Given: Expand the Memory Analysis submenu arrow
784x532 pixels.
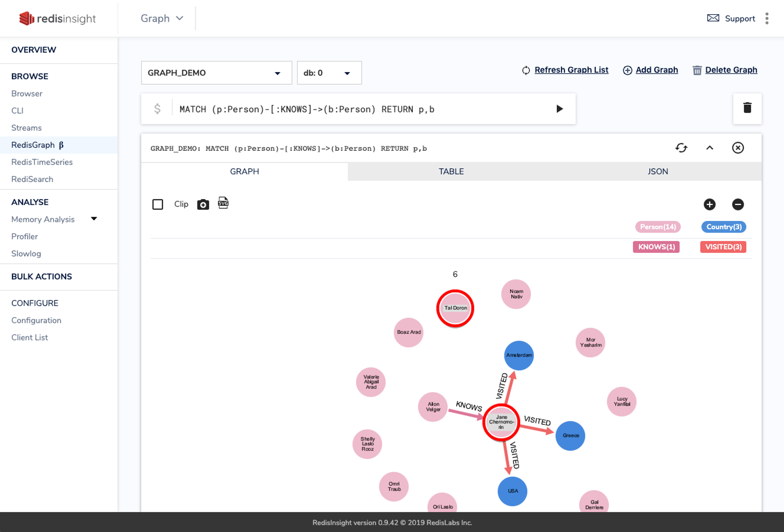Looking at the screenshot, I should tap(94, 219).
